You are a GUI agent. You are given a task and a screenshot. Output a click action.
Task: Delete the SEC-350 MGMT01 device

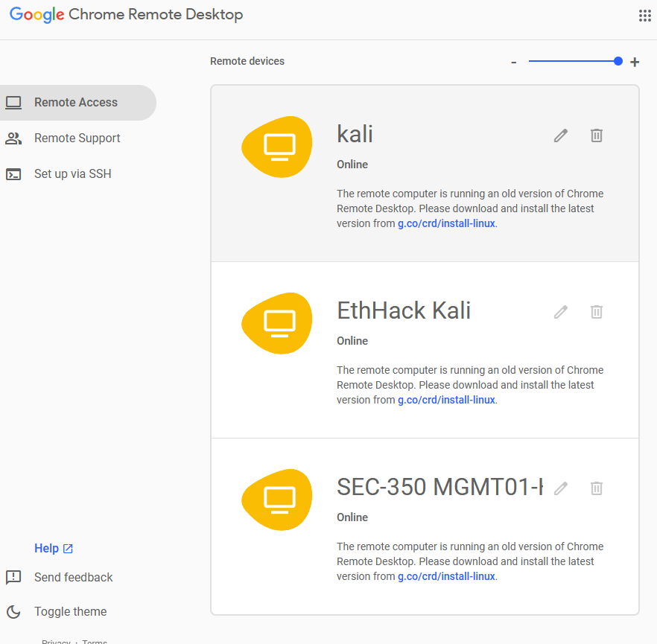pos(597,488)
